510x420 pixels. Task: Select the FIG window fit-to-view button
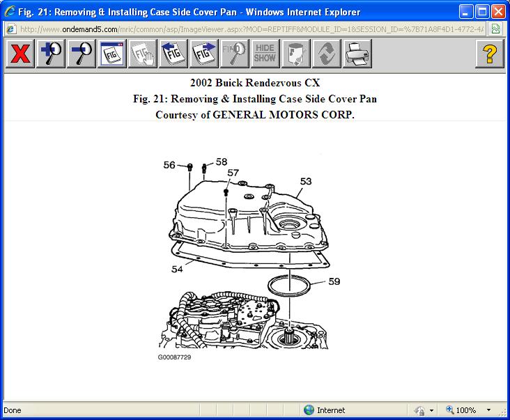point(112,54)
